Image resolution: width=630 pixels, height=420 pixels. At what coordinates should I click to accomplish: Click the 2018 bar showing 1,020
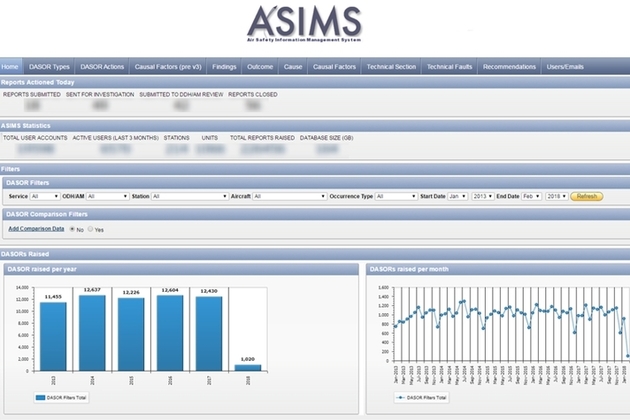coord(248,368)
